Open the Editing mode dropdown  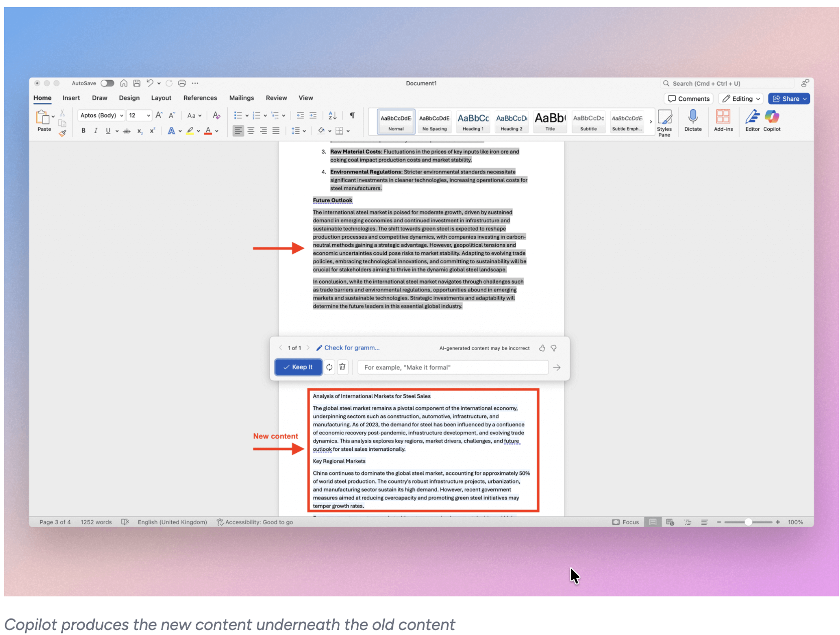pyautogui.click(x=740, y=98)
